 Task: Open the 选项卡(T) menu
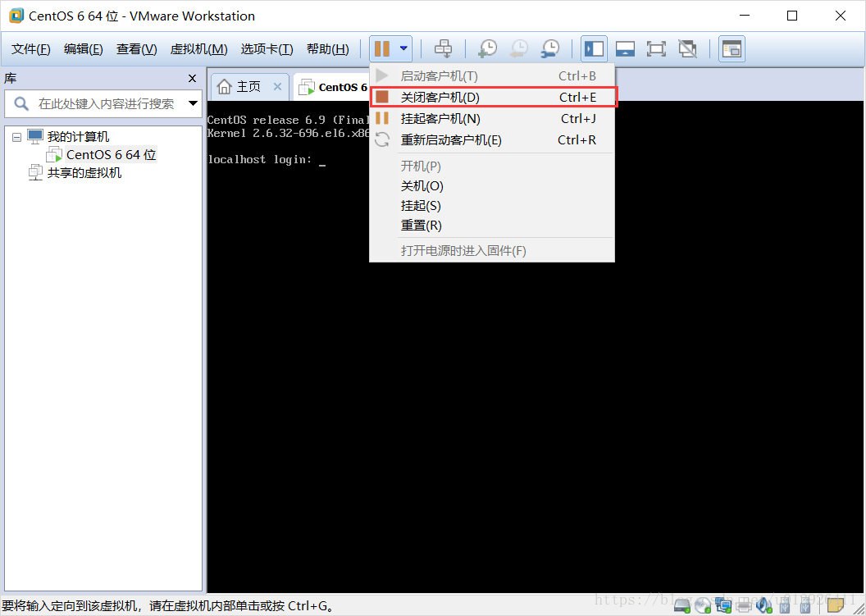[267, 49]
